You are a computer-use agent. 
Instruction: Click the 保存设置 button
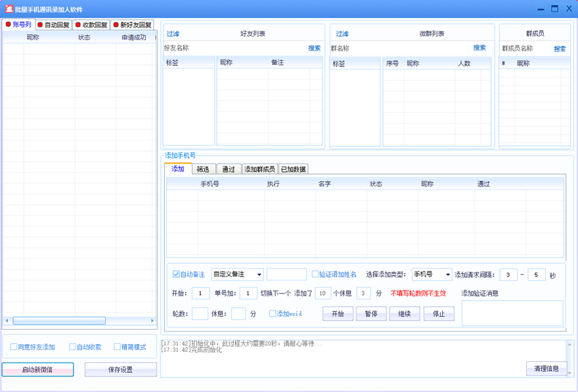(x=121, y=370)
